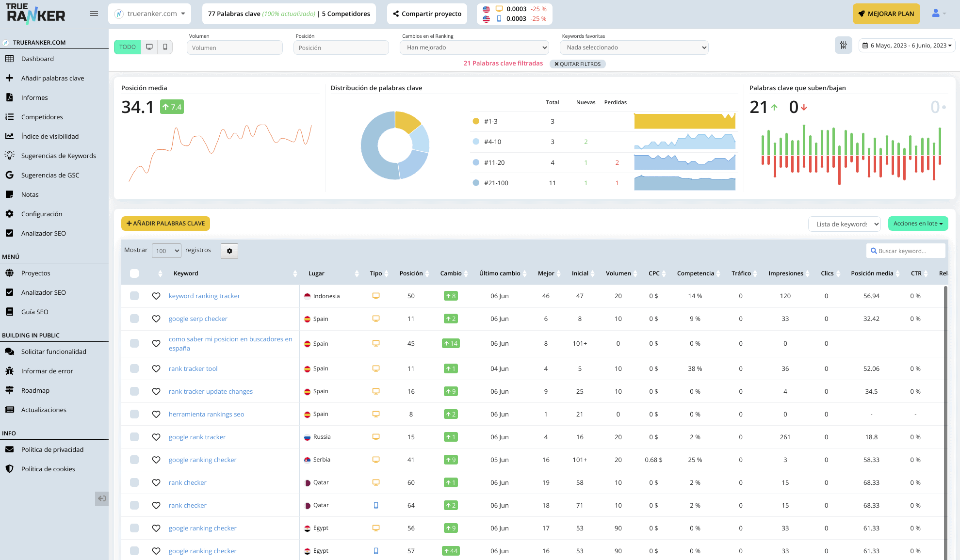Viewport: 960px width, 560px height.
Task: Click the Compartir proyecto button
Action: click(427, 14)
